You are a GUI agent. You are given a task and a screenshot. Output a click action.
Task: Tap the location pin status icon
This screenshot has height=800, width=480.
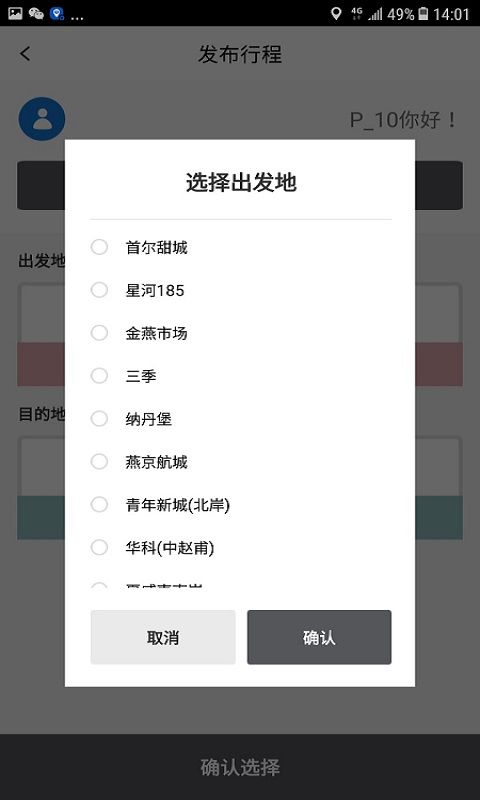point(336,14)
